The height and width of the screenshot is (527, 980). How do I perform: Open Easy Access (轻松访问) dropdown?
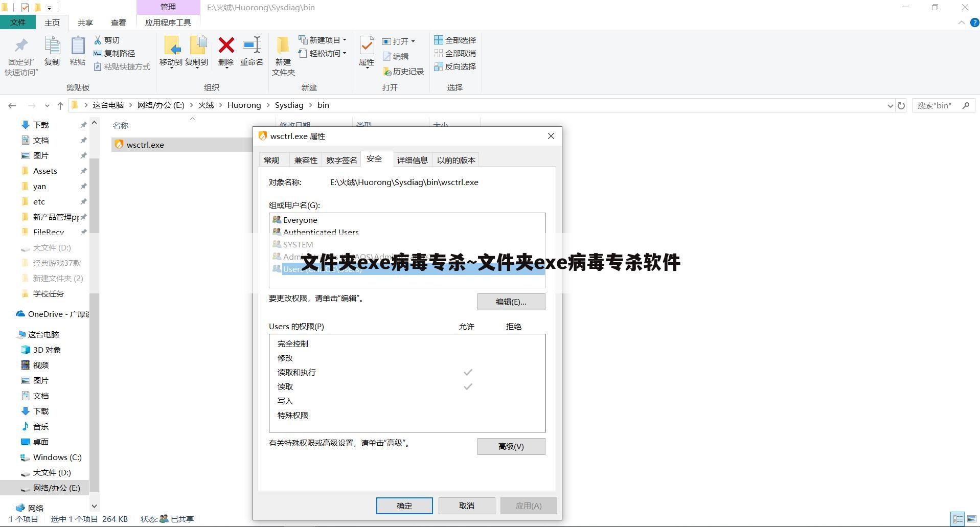323,53
